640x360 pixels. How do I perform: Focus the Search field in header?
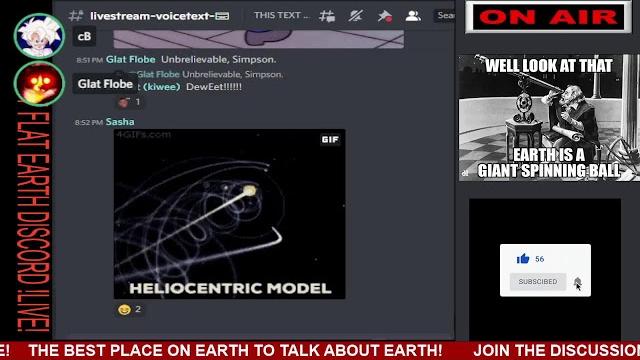coord(444,16)
